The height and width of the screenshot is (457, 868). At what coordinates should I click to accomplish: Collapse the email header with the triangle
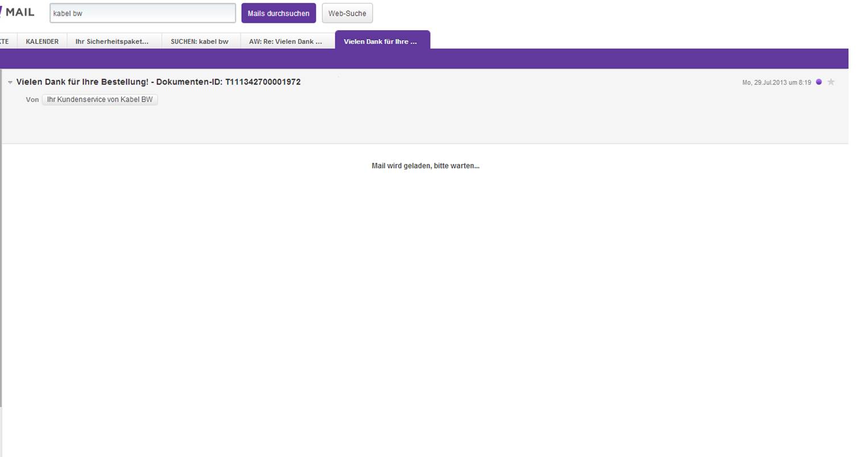10,83
